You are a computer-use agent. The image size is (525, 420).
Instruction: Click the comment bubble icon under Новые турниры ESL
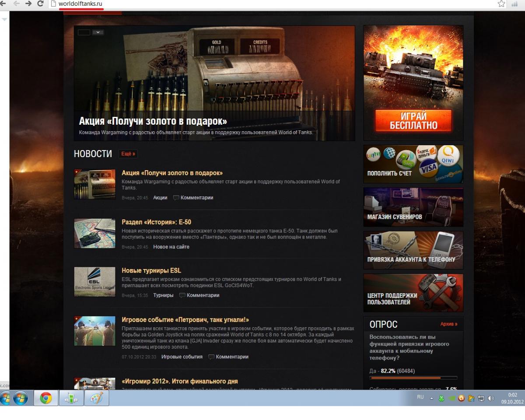point(182,295)
